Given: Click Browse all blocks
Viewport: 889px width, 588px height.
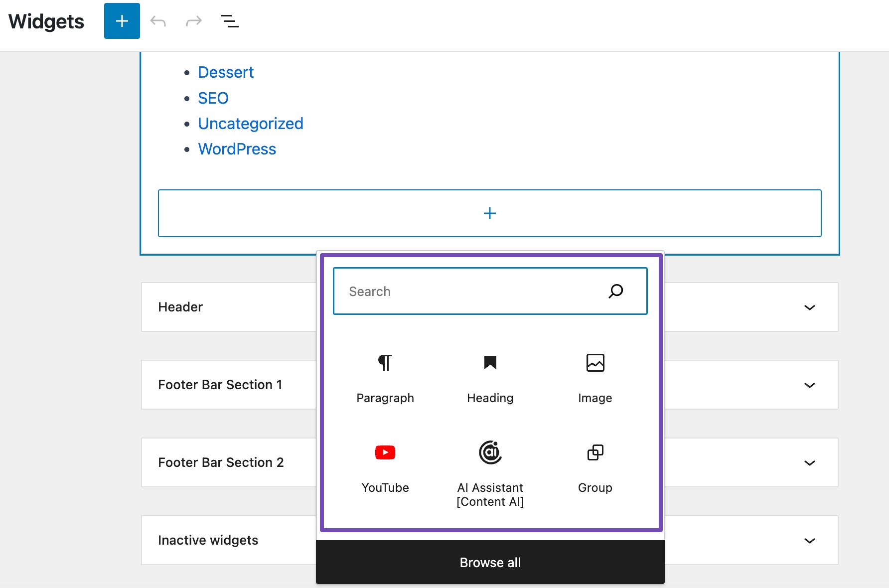Looking at the screenshot, I should click(490, 562).
